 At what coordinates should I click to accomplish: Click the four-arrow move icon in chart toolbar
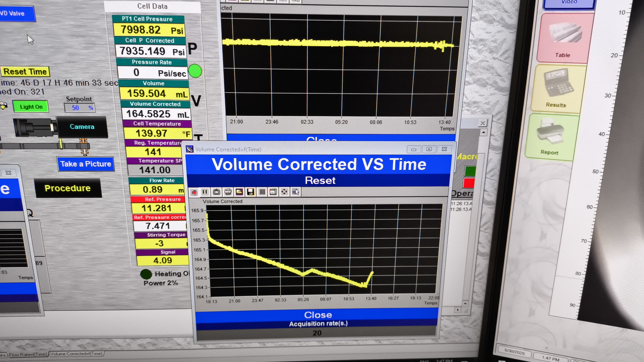(284, 192)
